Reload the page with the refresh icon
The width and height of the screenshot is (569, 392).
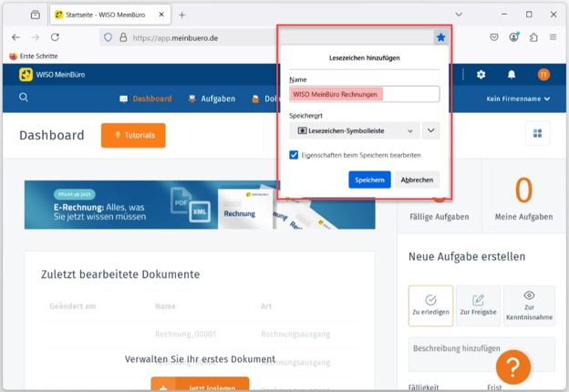point(55,37)
